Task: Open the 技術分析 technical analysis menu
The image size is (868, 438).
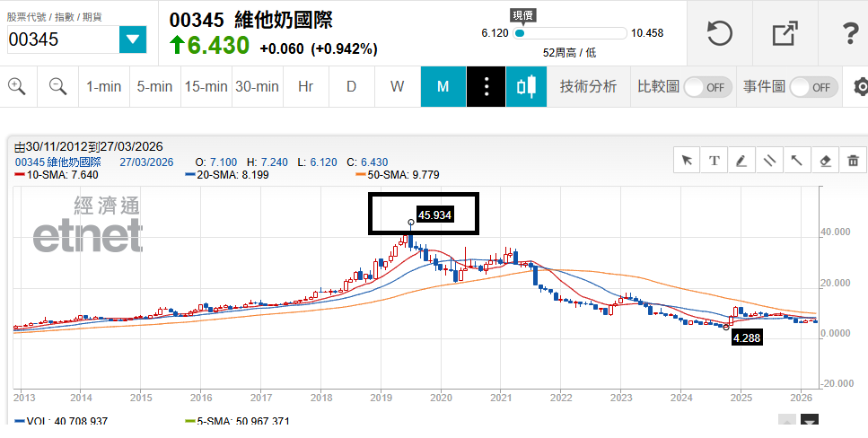Action: (588, 87)
